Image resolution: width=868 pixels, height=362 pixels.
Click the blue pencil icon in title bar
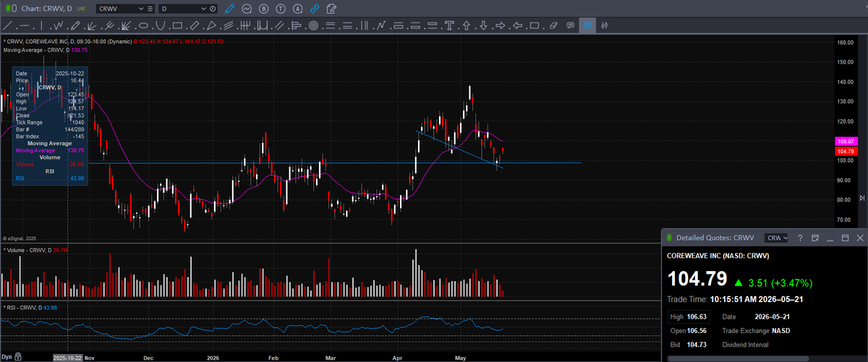pos(230,8)
